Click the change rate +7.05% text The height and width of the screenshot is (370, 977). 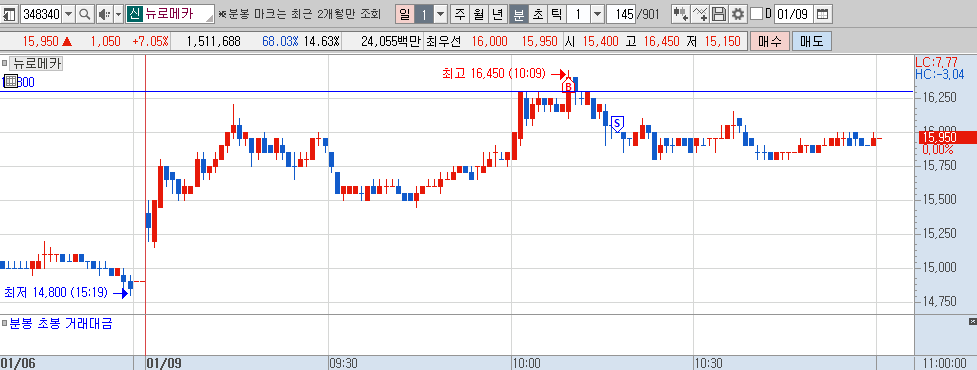coord(150,42)
